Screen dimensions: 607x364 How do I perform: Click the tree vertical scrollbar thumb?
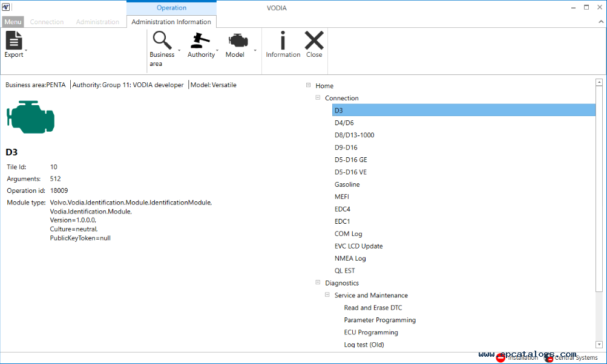point(599,189)
